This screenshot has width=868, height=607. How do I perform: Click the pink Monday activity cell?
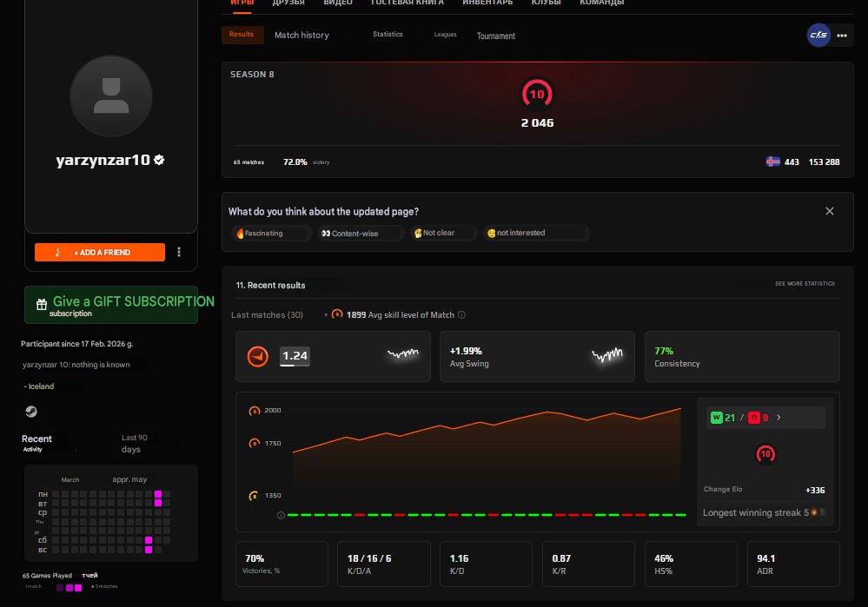tap(158, 494)
